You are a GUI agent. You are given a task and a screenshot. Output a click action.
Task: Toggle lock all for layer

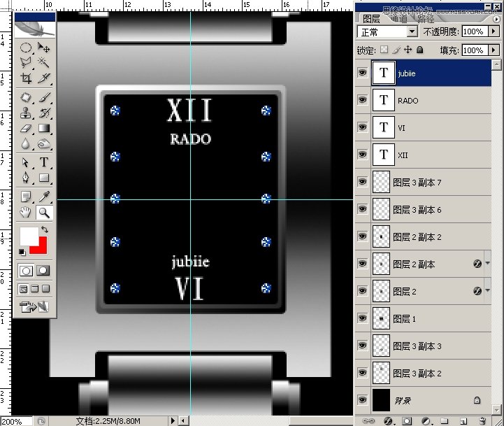click(420, 50)
